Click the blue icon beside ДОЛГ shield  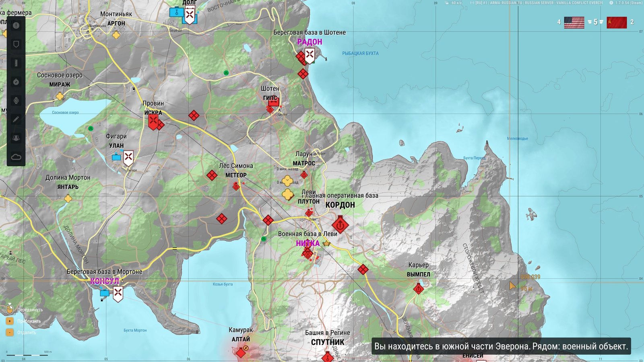(x=176, y=12)
